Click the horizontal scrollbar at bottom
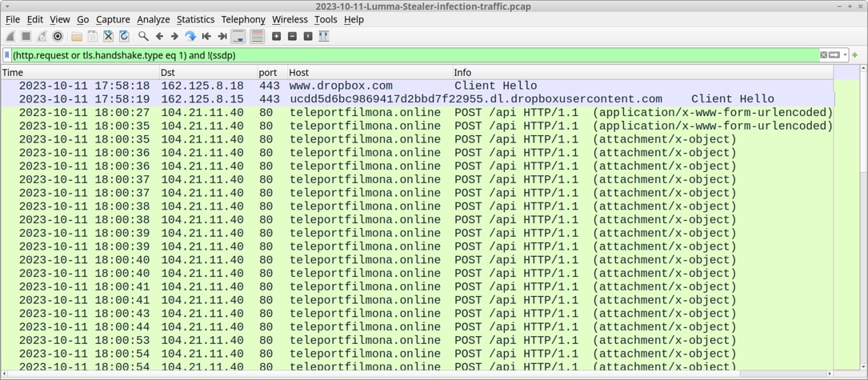The image size is (868, 380). 415,375
